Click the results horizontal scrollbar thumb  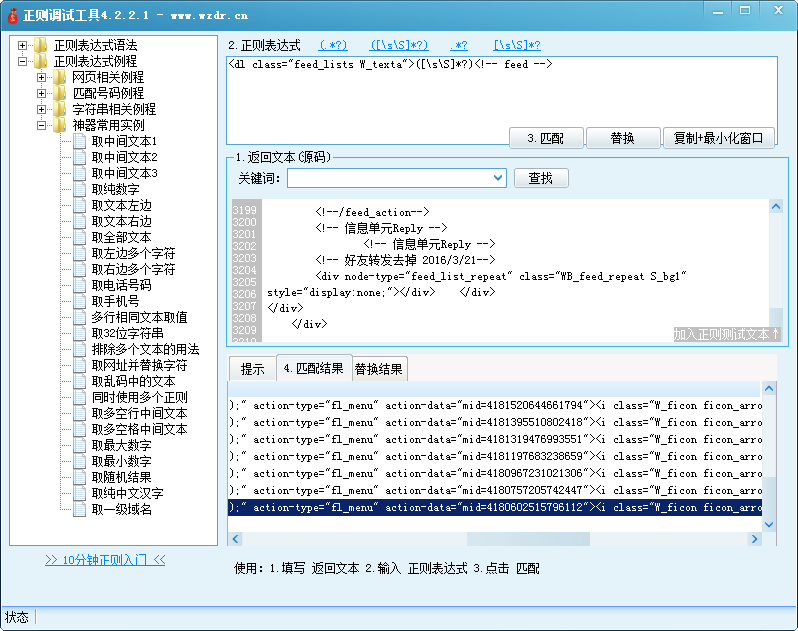coord(528,539)
